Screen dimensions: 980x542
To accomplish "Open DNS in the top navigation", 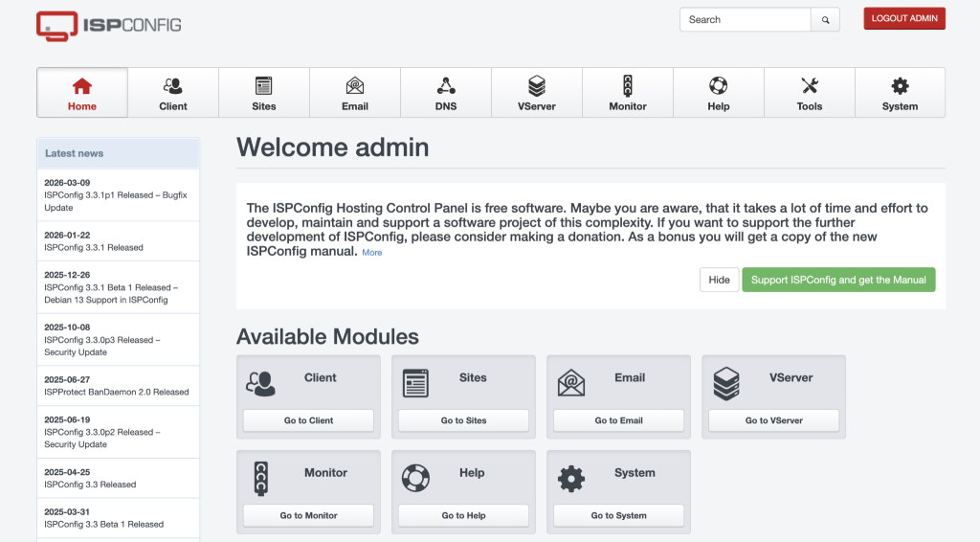I will 446,93.
